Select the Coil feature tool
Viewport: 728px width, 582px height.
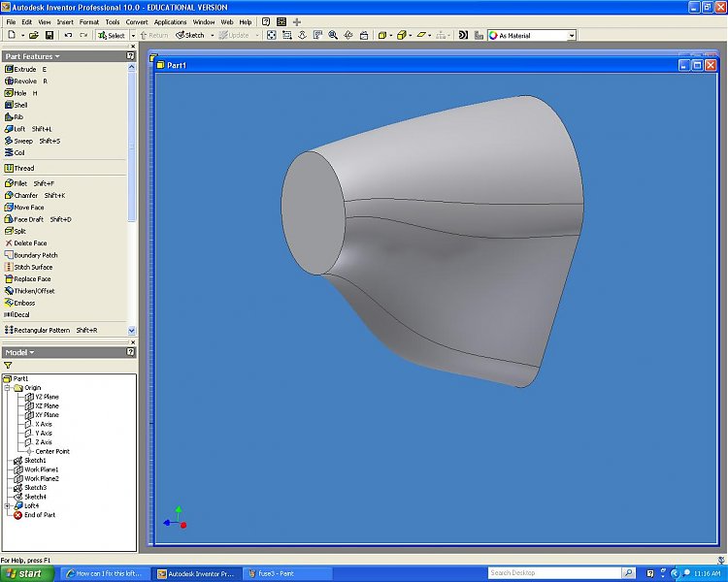pos(18,152)
